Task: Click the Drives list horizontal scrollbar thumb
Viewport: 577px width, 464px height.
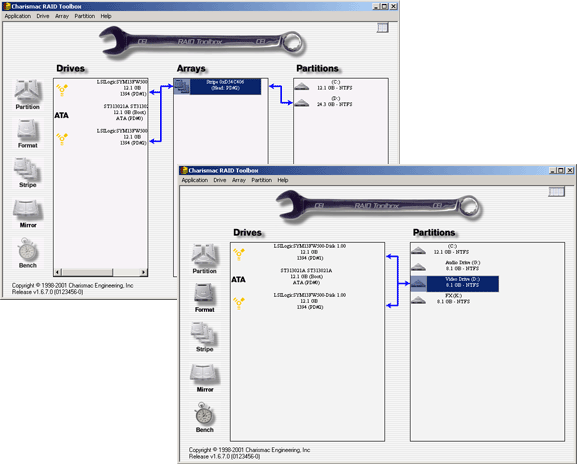Action: click(x=87, y=272)
